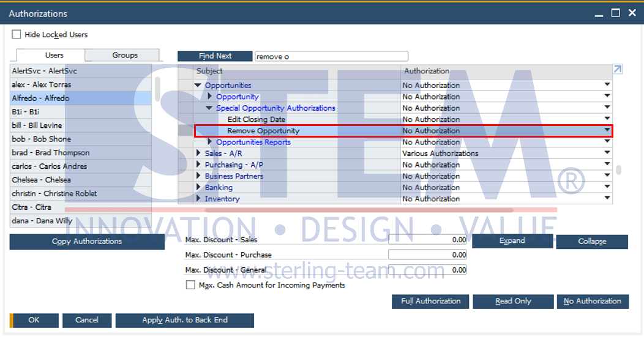Enable Max. Cash Amount for Incoming Payments

coord(190,285)
